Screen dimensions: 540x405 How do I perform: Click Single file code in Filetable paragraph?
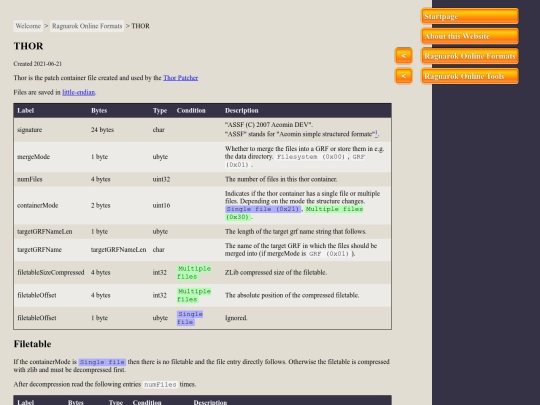pyautogui.click(x=102, y=362)
